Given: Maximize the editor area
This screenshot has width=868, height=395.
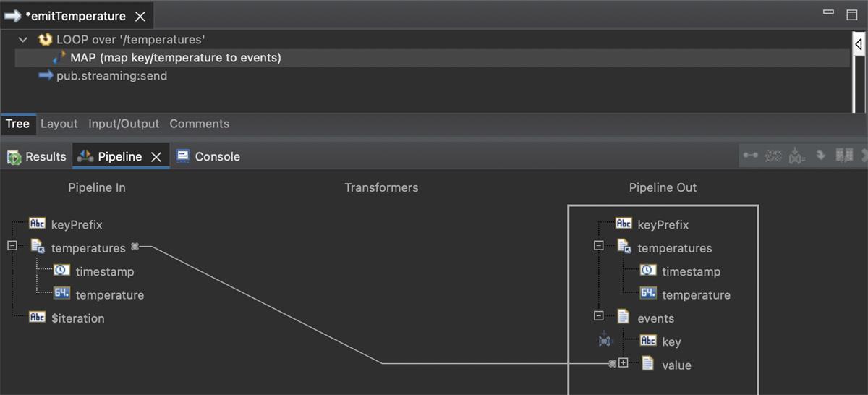Looking at the screenshot, I should 851,14.
